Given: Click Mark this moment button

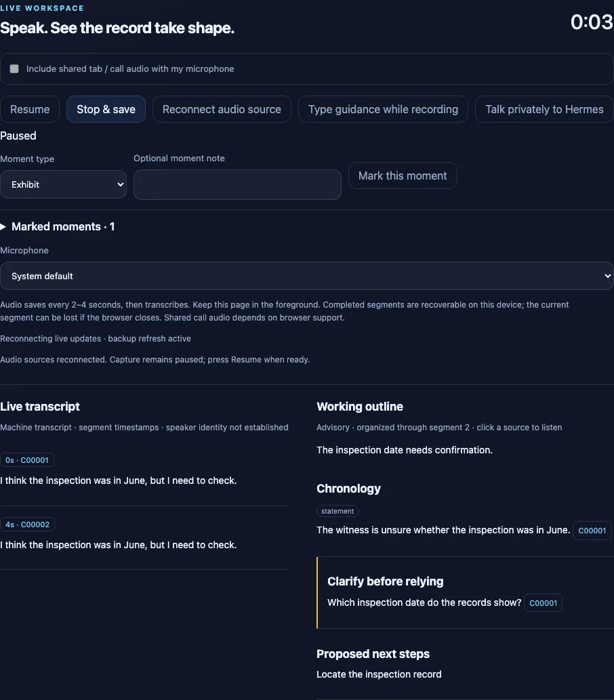Looking at the screenshot, I should coord(403,176).
